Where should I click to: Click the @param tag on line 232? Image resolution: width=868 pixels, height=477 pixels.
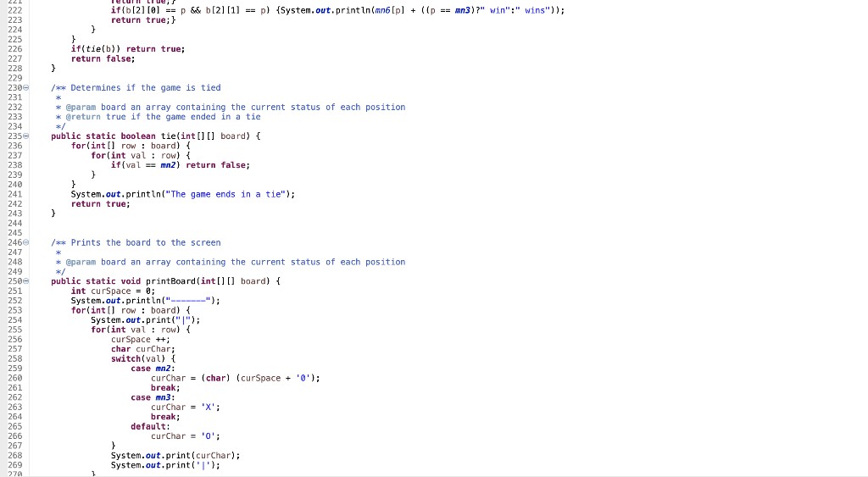pyautogui.click(x=81, y=108)
